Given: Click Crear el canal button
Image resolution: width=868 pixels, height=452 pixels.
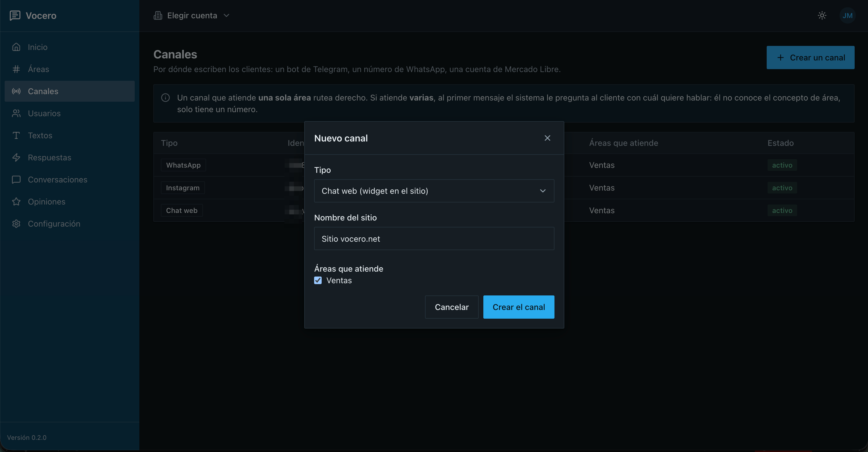Looking at the screenshot, I should [x=518, y=307].
